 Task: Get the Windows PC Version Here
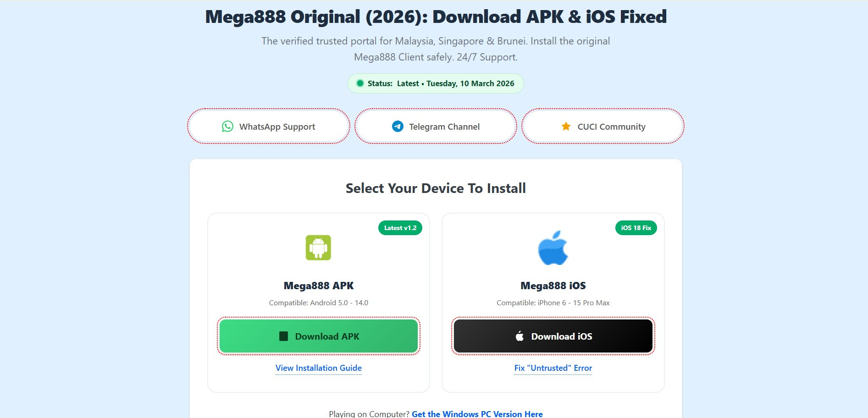[477, 414]
